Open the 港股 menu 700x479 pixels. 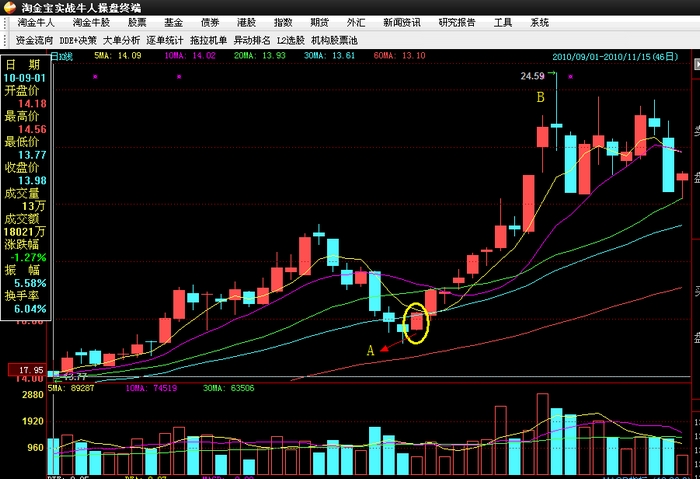pos(246,22)
